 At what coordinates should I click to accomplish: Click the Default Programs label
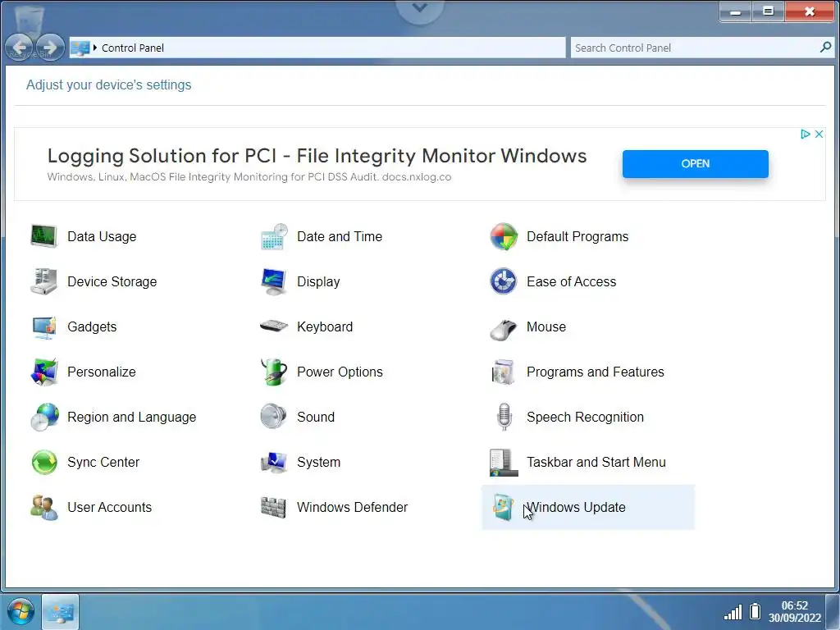[x=577, y=237]
